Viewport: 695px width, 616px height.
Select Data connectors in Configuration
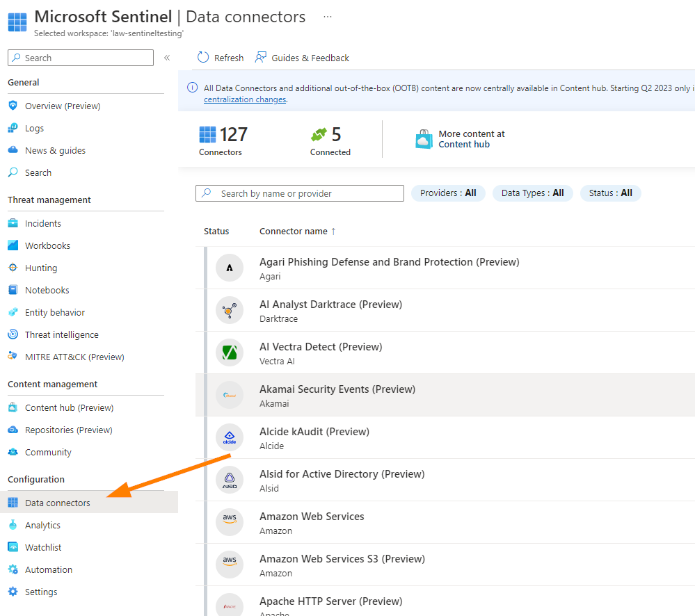click(x=88, y=503)
